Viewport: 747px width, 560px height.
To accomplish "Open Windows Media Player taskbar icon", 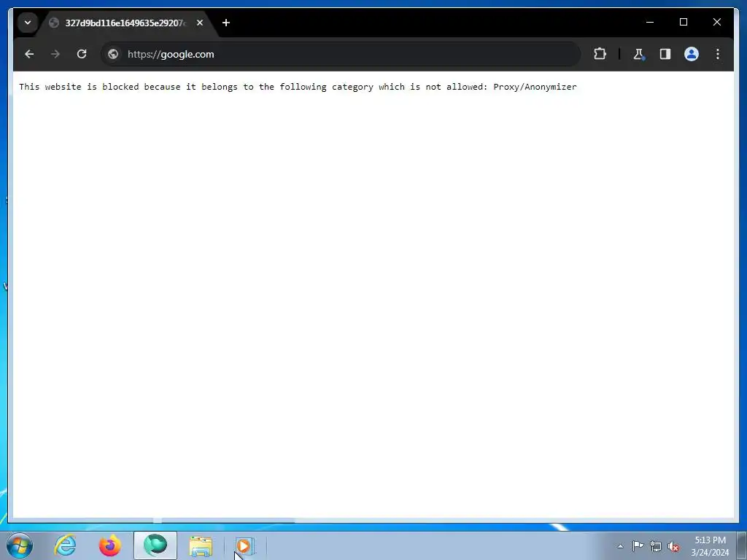I will coord(245,545).
